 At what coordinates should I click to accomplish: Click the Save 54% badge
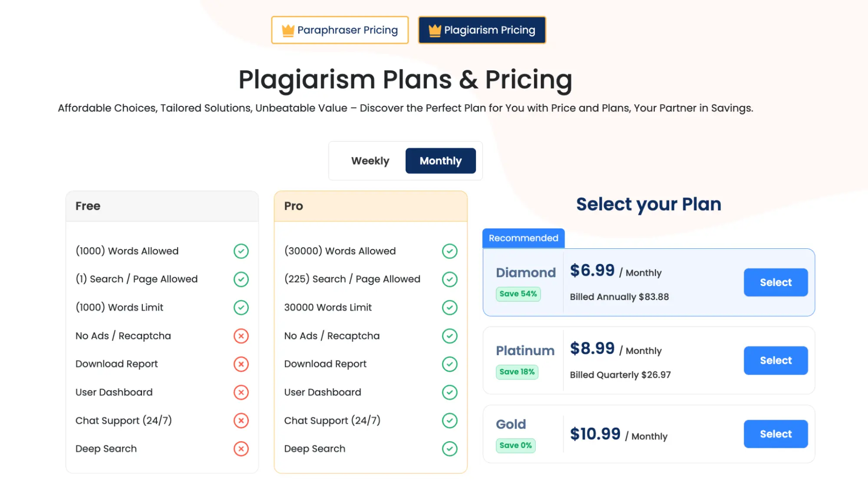click(x=518, y=294)
